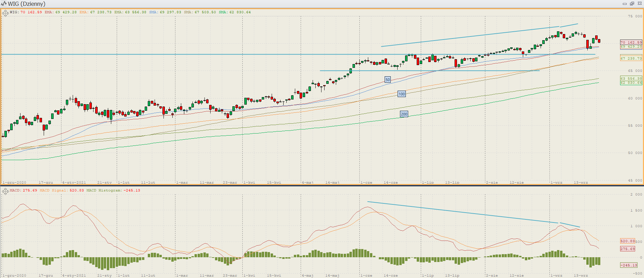The height and width of the screenshot is (278, 644).
Task: Click the pan arrows control in the WIG price pane
Action: click(x=5, y=14)
